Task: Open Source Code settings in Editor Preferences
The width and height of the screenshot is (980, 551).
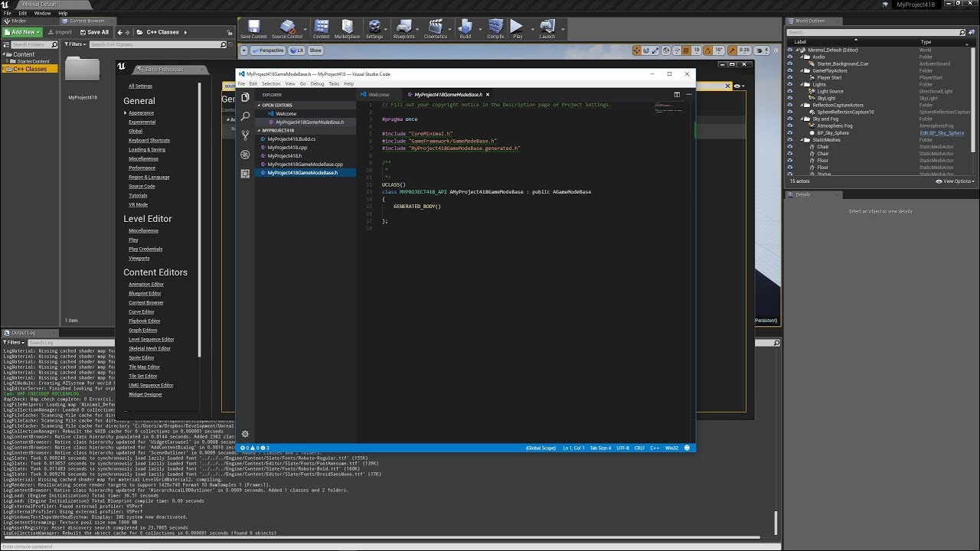Action: (142, 186)
